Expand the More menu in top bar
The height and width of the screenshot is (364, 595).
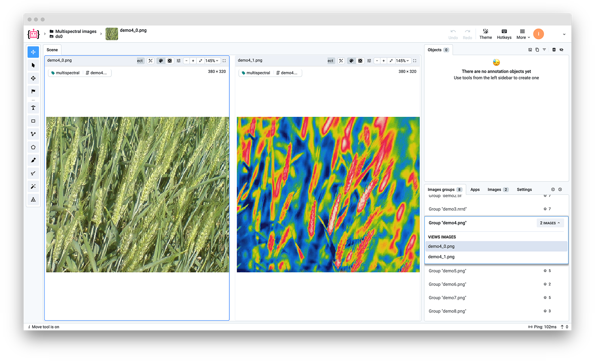coord(523,34)
